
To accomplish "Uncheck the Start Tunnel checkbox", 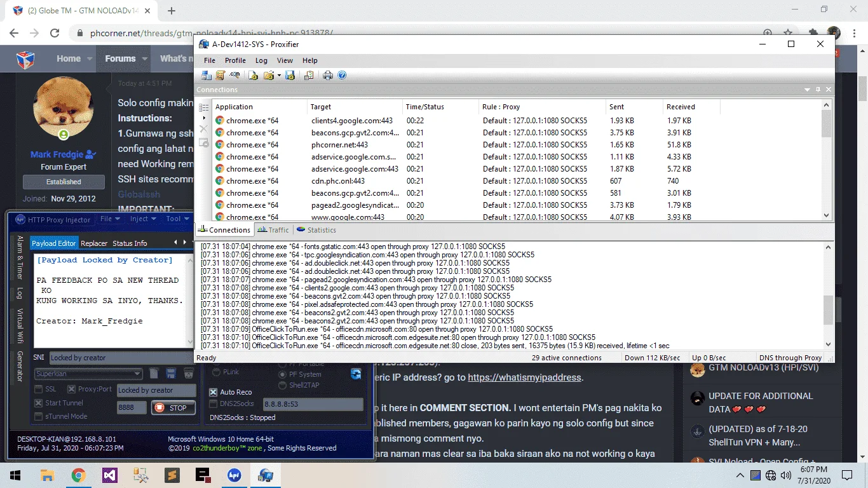I will point(39,403).
